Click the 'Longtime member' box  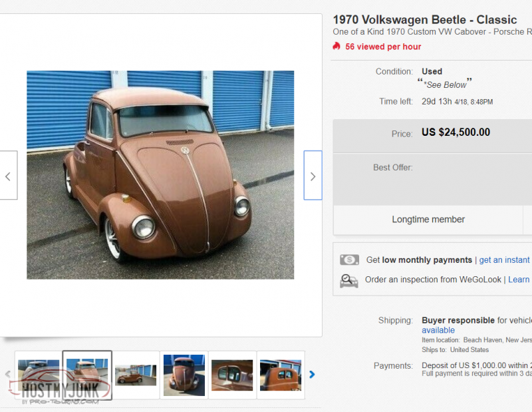428,220
